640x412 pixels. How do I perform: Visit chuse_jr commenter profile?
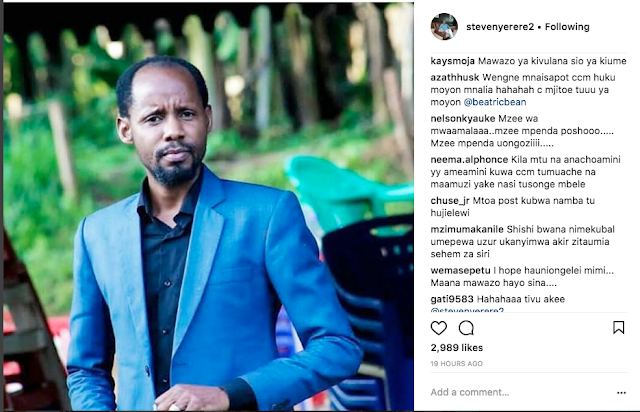(x=450, y=201)
